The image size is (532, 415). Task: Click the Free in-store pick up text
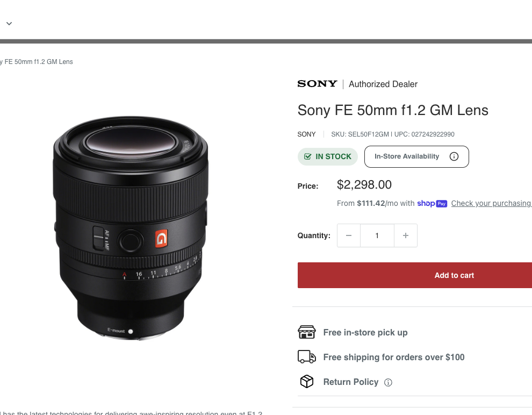point(365,332)
